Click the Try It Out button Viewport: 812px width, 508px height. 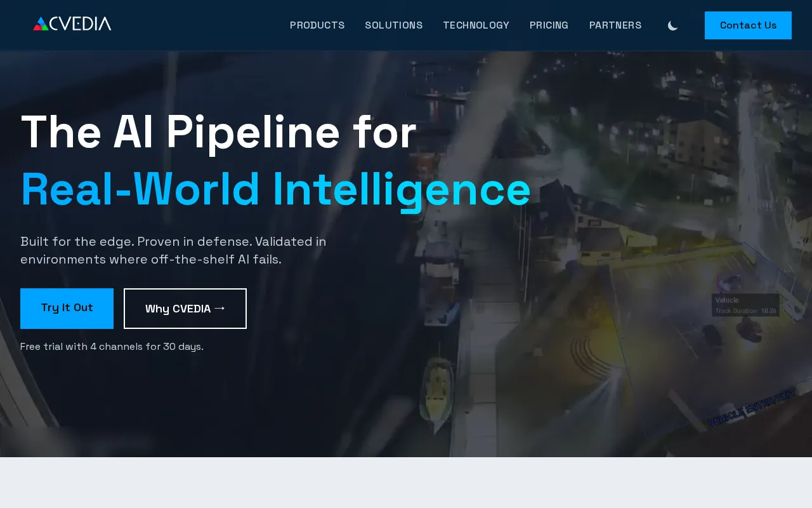tap(67, 309)
